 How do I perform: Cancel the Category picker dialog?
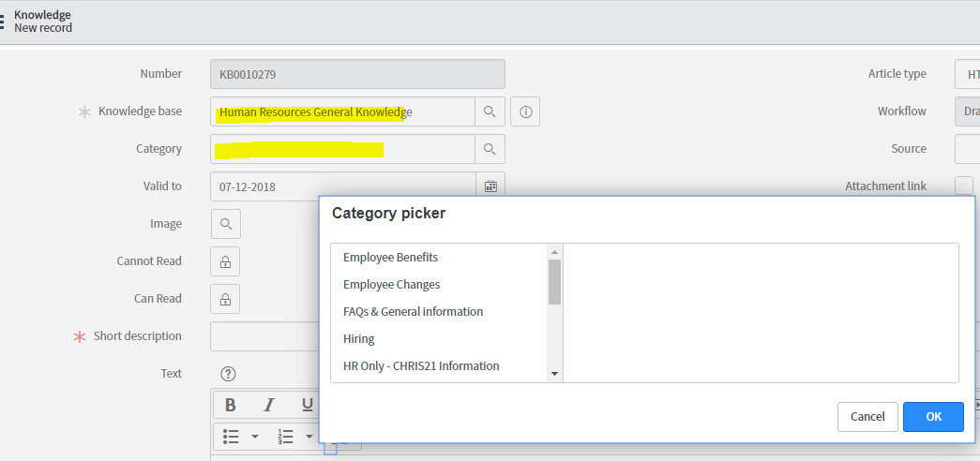pos(867,417)
